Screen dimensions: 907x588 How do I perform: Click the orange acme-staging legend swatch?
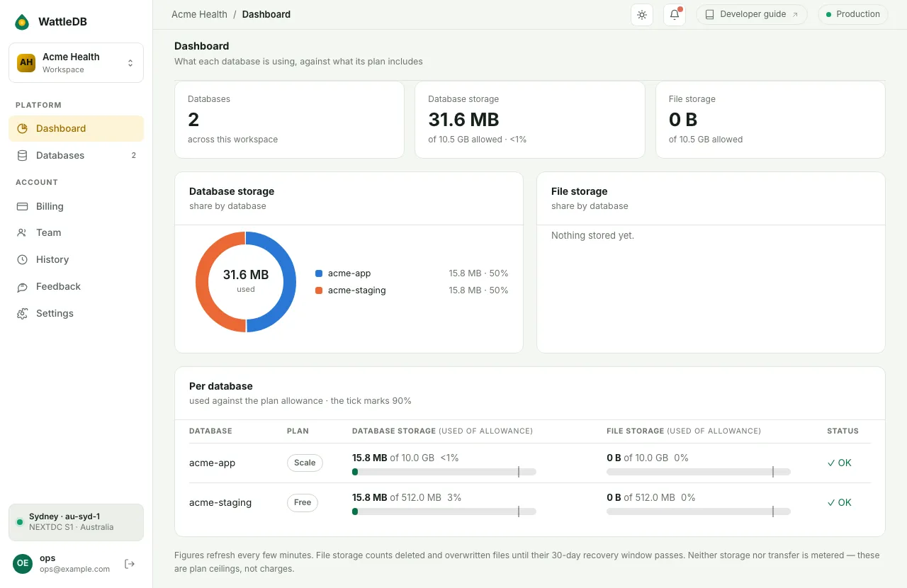pyautogui.click(x=319, y=290)
